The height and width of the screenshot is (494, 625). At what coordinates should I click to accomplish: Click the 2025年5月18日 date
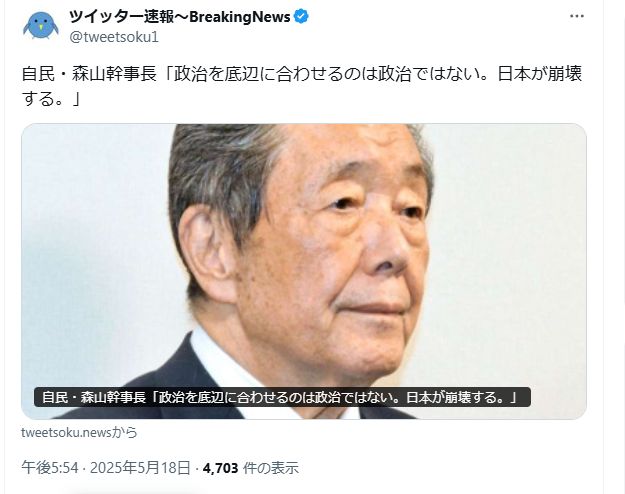click(140, 468)
